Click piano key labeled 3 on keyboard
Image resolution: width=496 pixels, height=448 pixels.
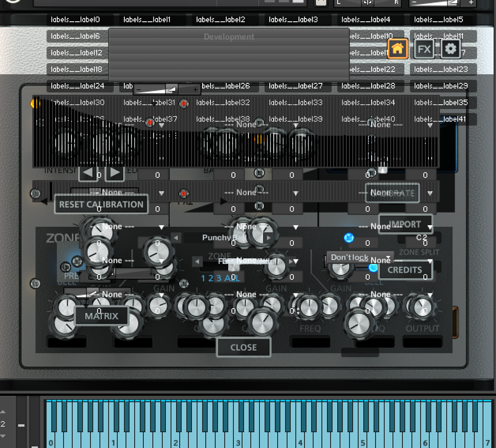pos(238,440)
